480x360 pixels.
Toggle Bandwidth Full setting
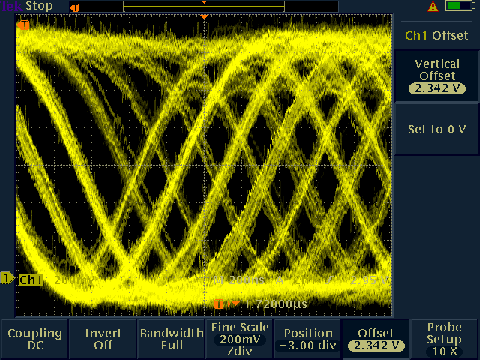(171, 339)
